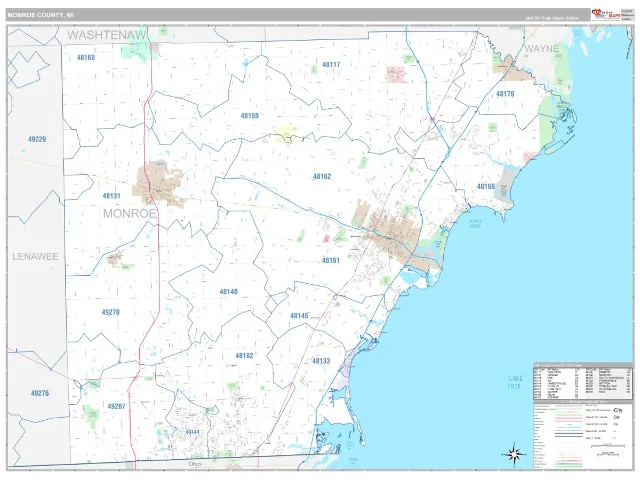Click ZIP code 48117 label
The height and width of the screenshot is (480, 640).
(x=331, y=64)
